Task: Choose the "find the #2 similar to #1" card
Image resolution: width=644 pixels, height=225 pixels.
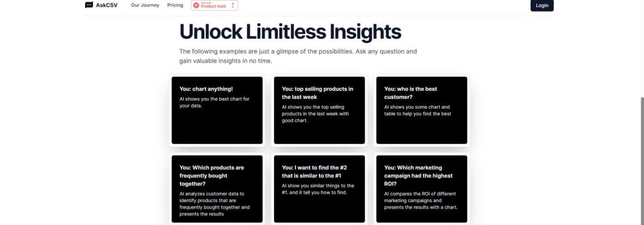Action: (x=319, y=189)
